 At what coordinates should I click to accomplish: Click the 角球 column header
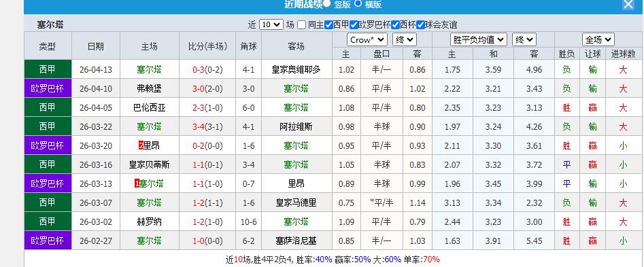[248, 46]
